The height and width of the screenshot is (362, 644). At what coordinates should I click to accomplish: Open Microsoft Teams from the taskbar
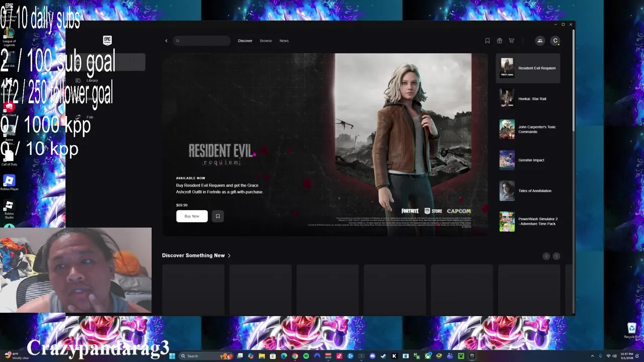pos(450,356)
